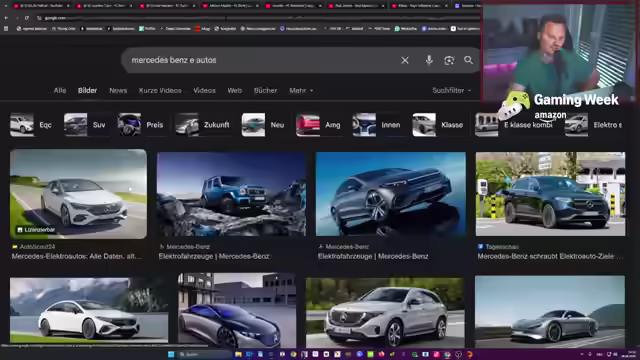Open the blue G-Class on rocks image
The height and width of the screenshot is (360, 640).
click(x=231, y=194)
